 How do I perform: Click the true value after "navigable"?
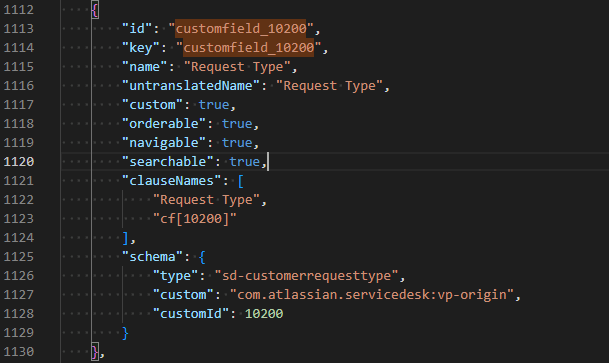click(x=237, y=142)
